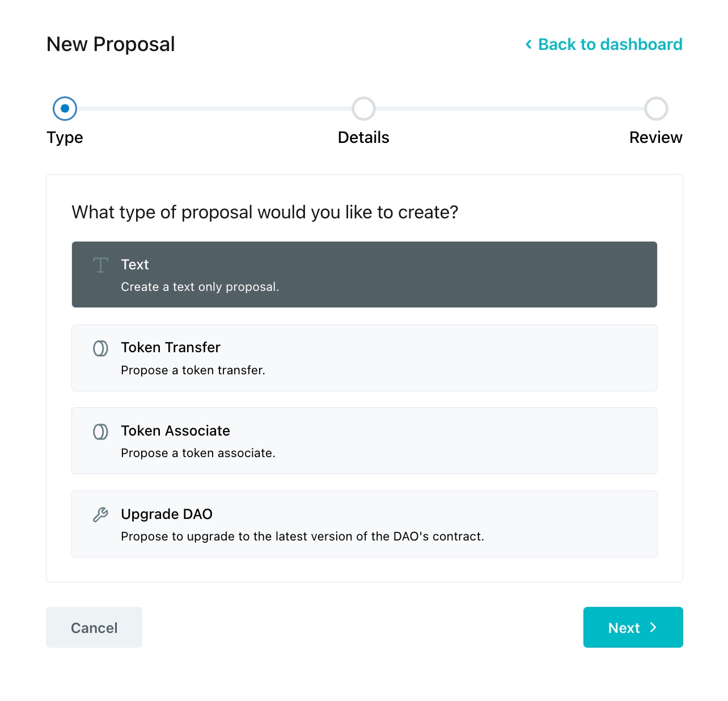728x701 pixels.
Task: Click the Type step label
Action: coord(65,137)
